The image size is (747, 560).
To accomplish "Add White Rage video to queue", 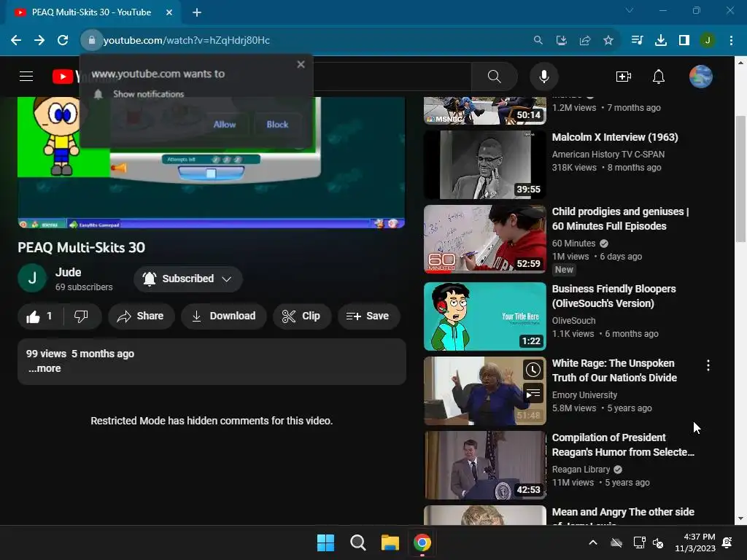I will coord(533,394).
